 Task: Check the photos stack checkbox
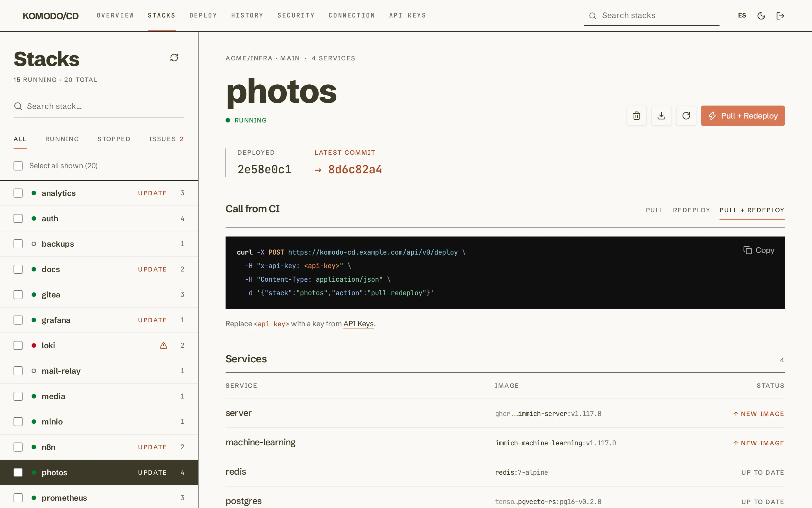(18, 472)
